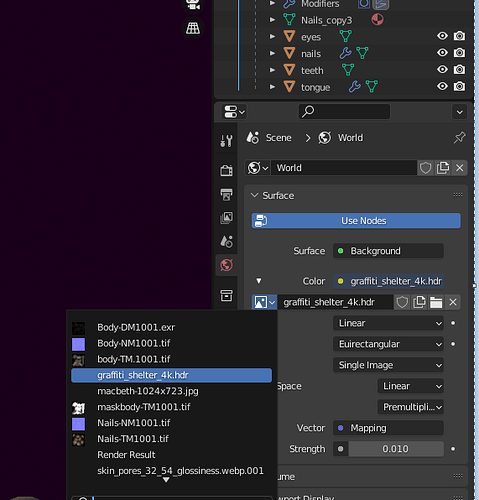Open the Single Image source dropdown

388,365
